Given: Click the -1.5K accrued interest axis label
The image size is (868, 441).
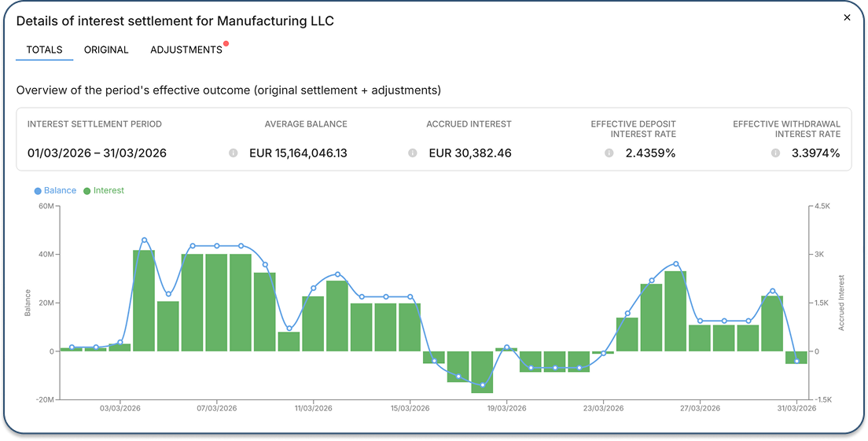Looking at the screenshot, I should [x=824, y=399].
